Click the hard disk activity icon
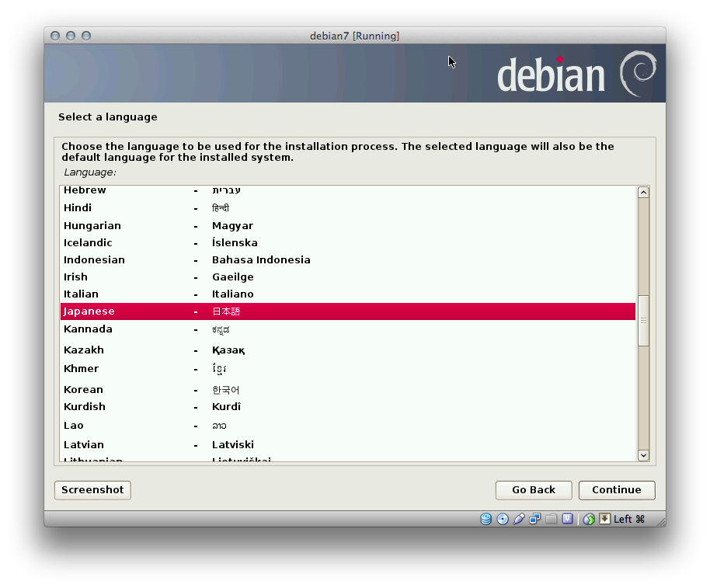The width and height of the screenshot is (710, 588). pyautogui.click(x=486, y=519)
